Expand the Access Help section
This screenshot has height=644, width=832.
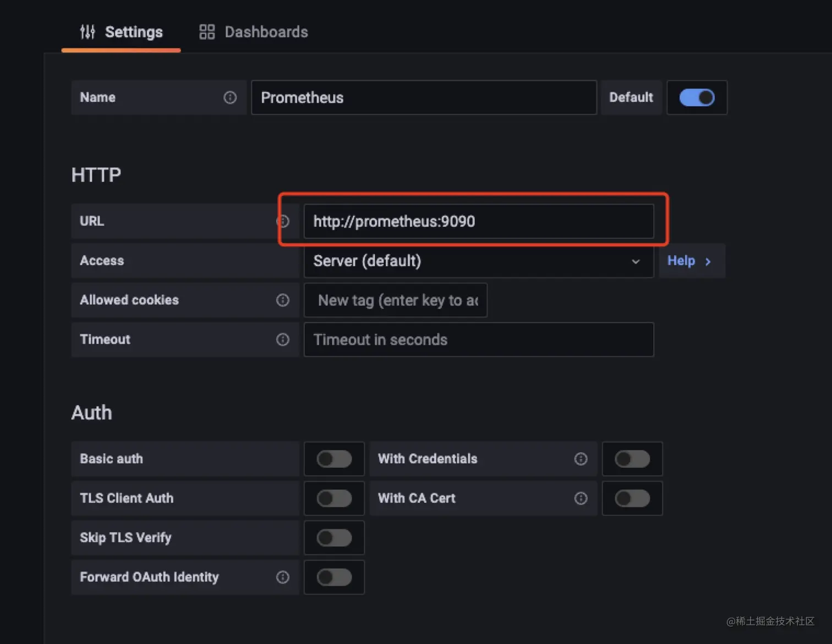689,261
